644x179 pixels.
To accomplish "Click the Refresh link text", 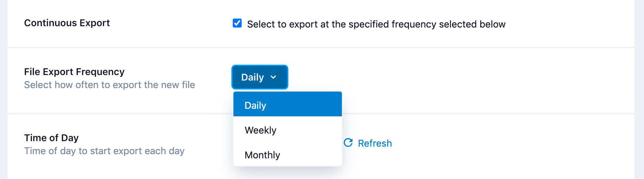I will [x=375, y=143].
